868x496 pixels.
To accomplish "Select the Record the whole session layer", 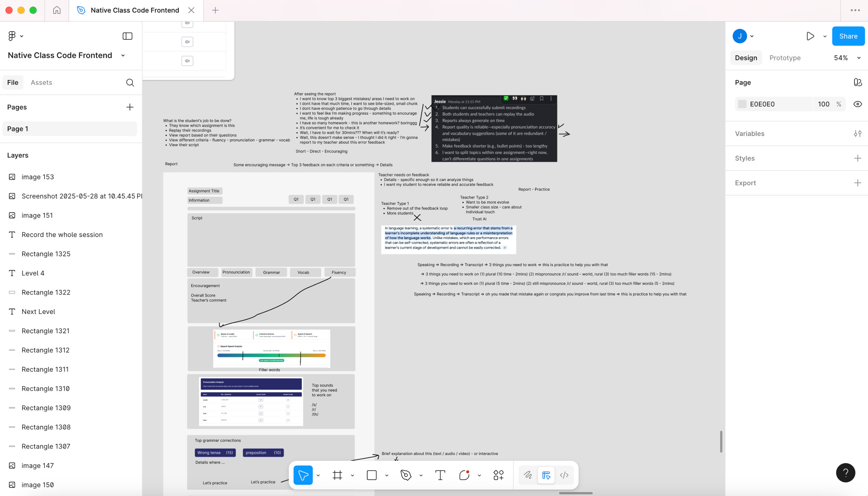I will (x=62, y=234).
